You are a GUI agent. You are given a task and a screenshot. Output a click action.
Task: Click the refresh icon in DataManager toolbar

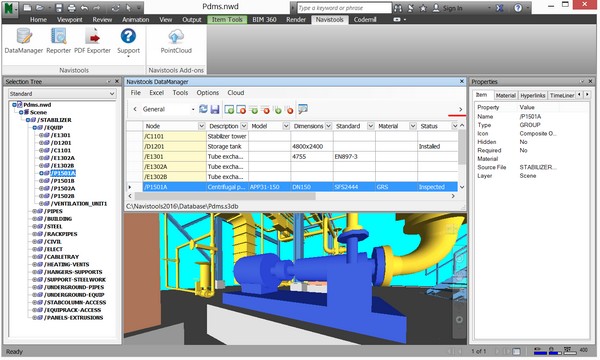coord(203,109)
